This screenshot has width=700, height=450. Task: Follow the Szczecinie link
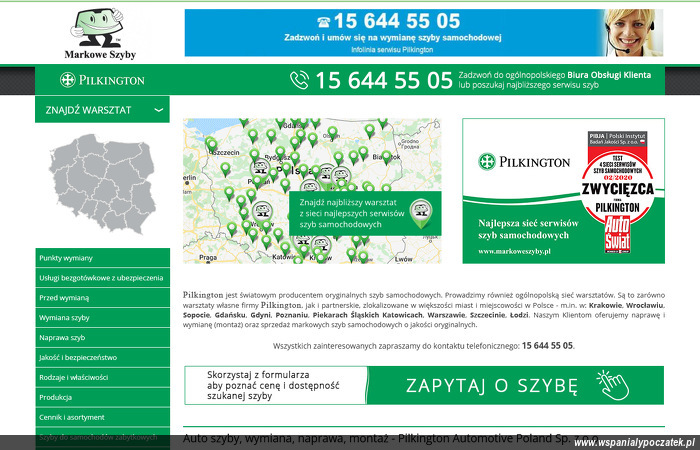[x=488, y=315]
